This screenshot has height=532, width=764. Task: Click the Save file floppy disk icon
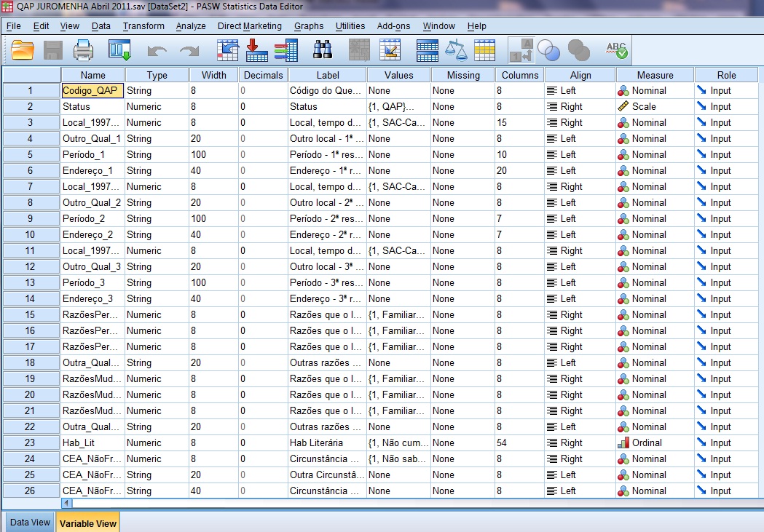pyautogui.click(x=53, y=50)
